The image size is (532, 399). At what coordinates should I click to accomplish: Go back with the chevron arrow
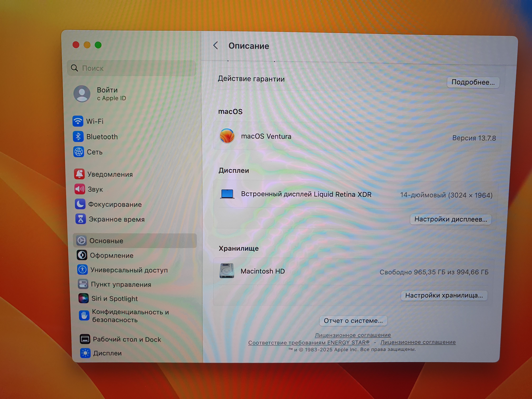(x=215, y=45)
